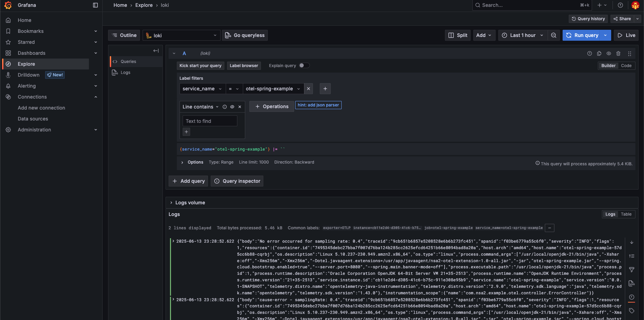The width and height of the screenshot is (644, 320).
Task: Click the query A drag handle
Action: [630, 53]
